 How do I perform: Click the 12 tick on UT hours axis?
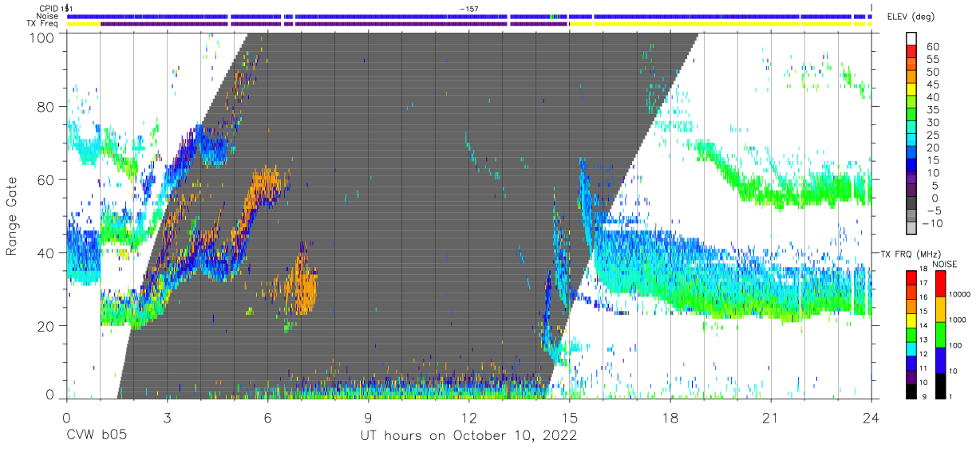pos(468,418)
